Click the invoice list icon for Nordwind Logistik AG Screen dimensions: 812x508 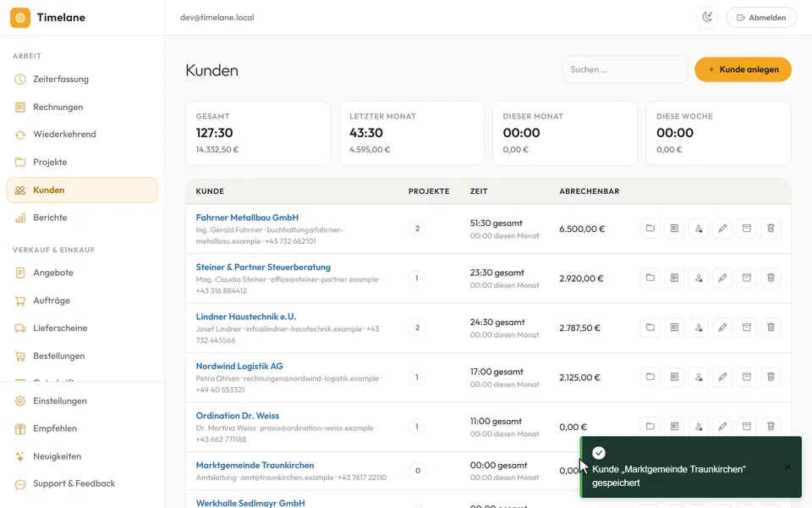click(x=674, y=377)
